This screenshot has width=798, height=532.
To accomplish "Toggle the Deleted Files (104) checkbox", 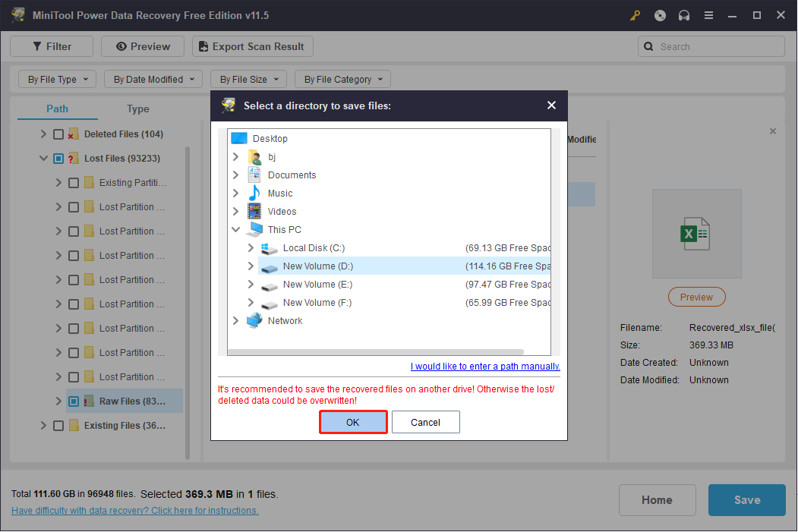I will (58, 134).
